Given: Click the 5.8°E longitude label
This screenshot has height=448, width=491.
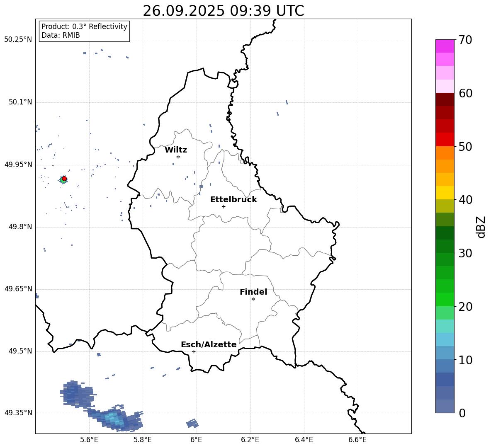Looking at the screenshot, I should tap(143, 440).
